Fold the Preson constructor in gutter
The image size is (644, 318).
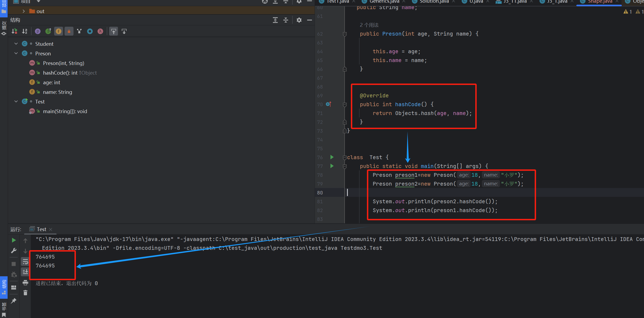coord(345,34)
